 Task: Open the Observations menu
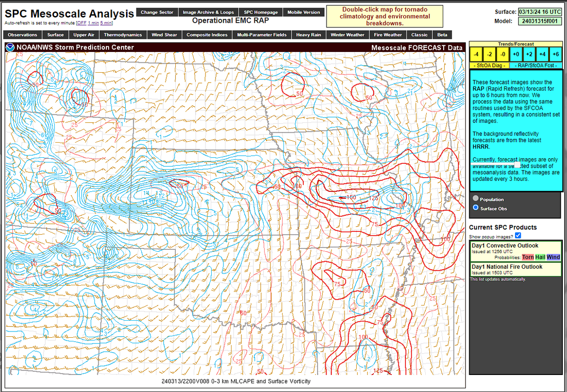point(22,35)
